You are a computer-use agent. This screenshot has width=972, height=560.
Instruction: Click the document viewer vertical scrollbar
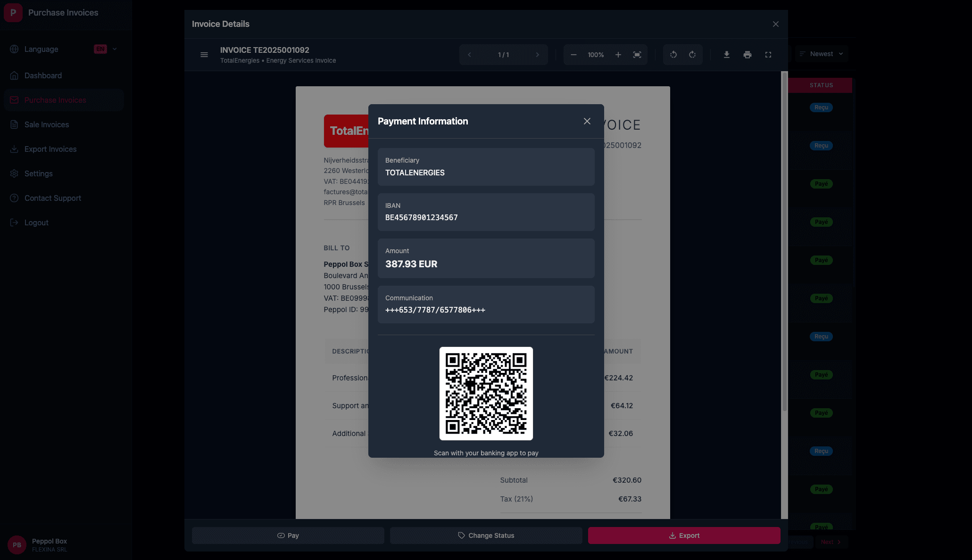click(x=784, y=241)
